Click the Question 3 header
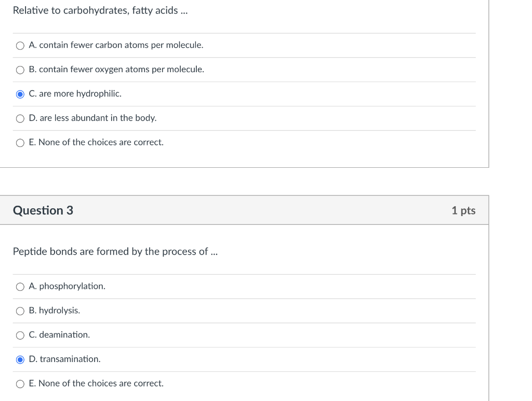This screenshot has width=532, height=401. pyautogui.click(x=43, y=210)
